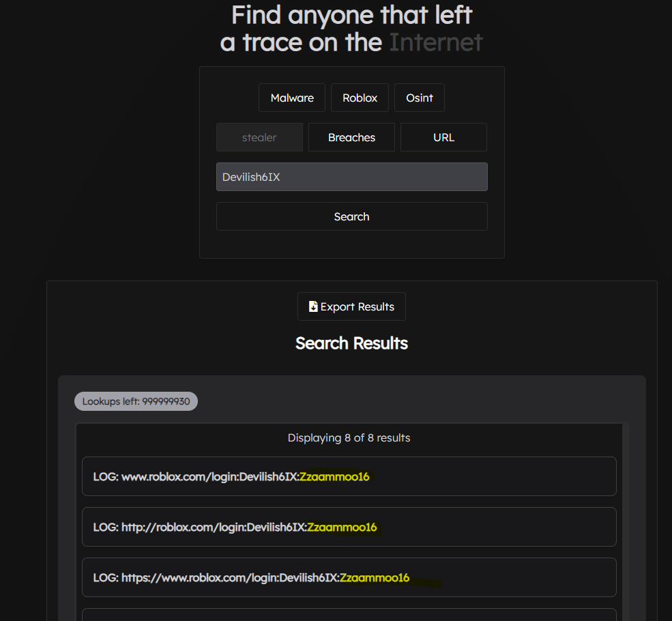Image resolution: width=672 pixels, height=621 pixels.
Task: Click Export Results button
Action: click(351, 306)
